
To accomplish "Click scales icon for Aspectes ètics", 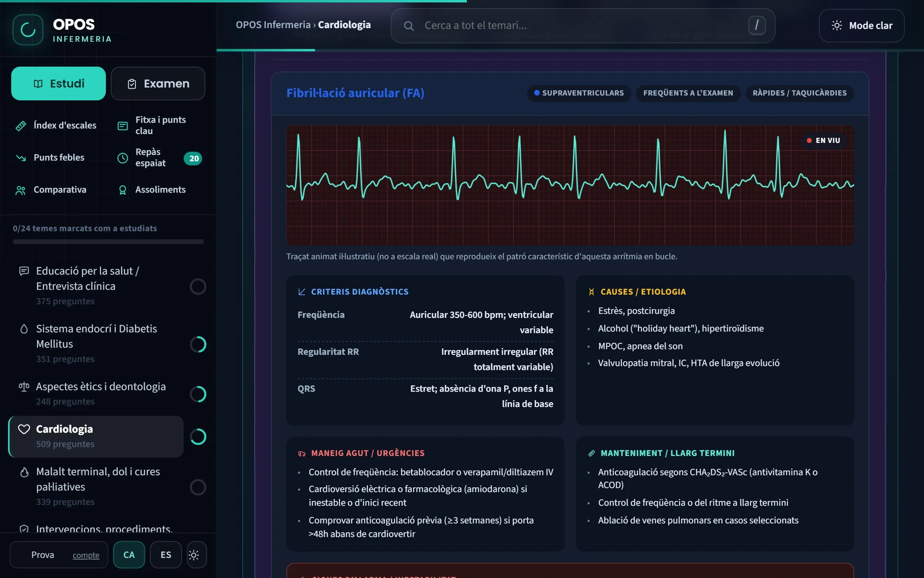I will point(24,387).
